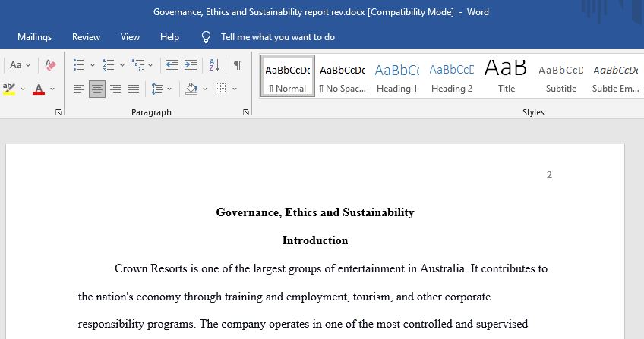This screenshot has width=644, height=339.
Task: Expand line spacing dropdown arrow
Action: (169, 89)
